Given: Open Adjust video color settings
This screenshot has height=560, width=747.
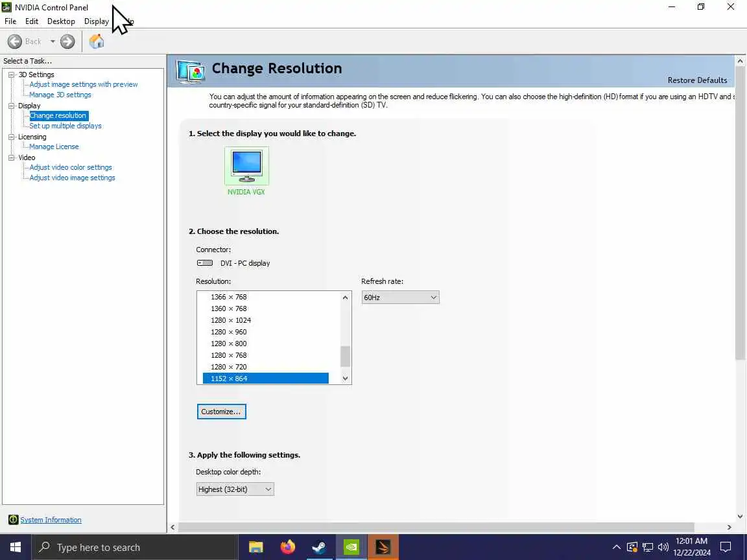Looking at the screenshot, I should point(71,168).
